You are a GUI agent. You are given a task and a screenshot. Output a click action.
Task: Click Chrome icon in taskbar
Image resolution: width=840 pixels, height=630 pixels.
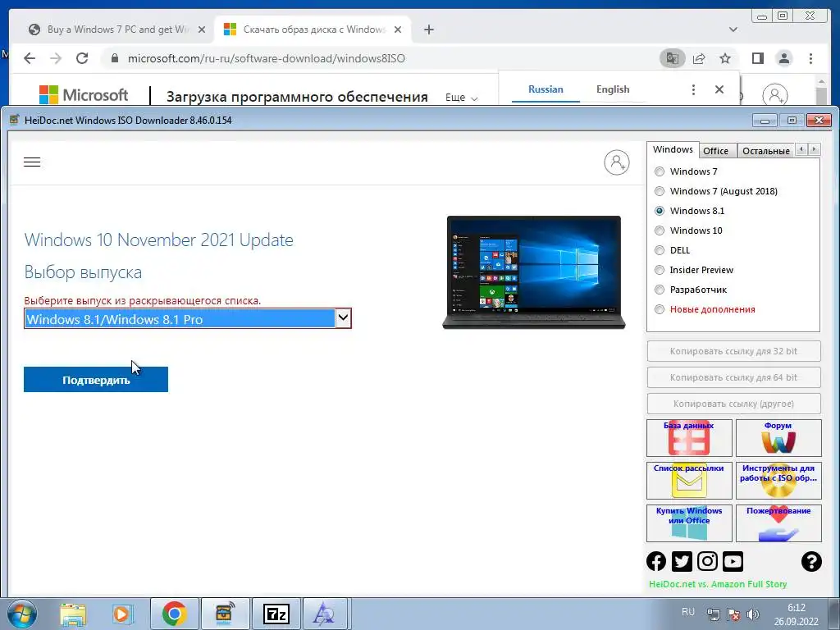[x=174, y=614]
